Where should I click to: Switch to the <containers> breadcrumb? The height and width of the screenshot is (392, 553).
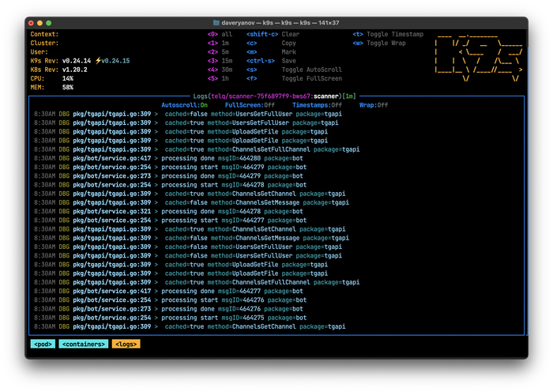[x=83, y=344]
